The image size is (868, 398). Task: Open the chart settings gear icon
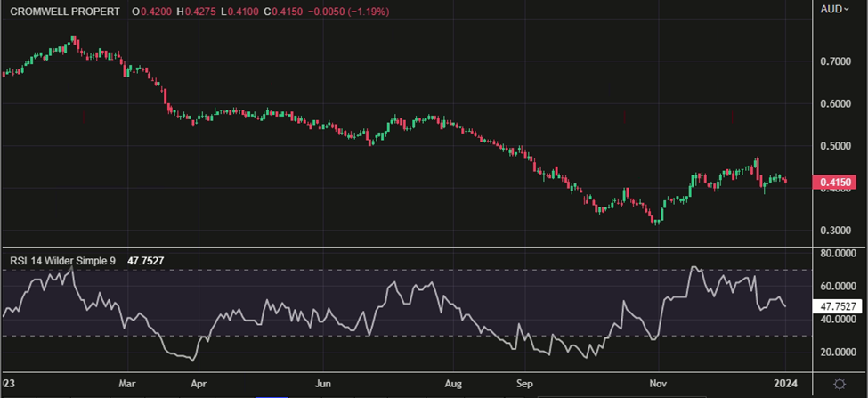click(x=840, y=384)
